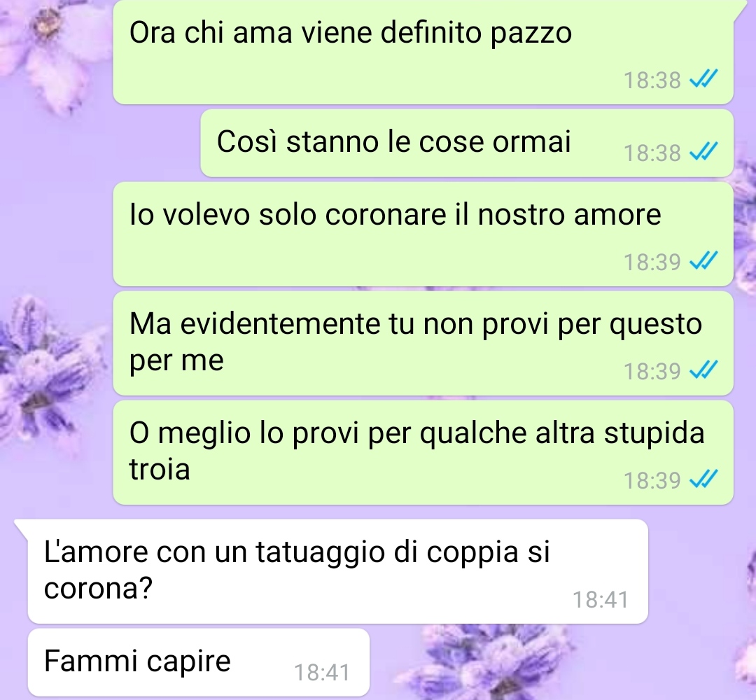The height and width of the screenshot is (700, 756).
Task: Tap the 18:41 timestamp on the tatuaggio message
Action: click(x=601, y=600)
